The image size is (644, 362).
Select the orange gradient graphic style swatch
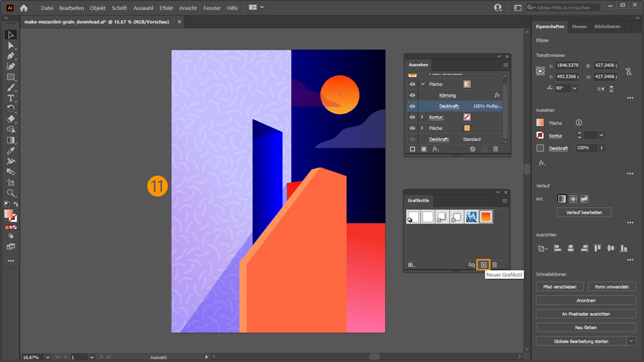[486, 217]
